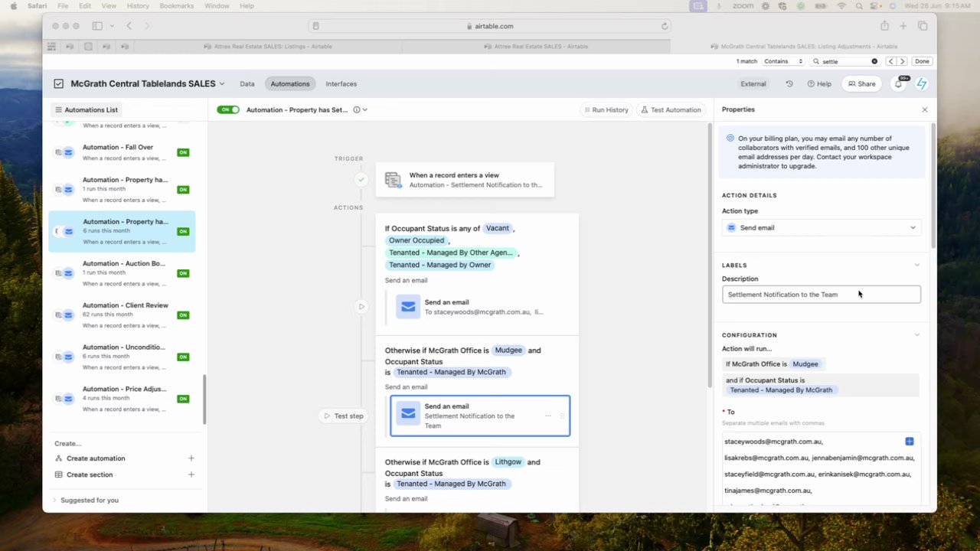Click the trigger green checkmark status icon
The width and height of the screenshot is (980, 551).
coord(361,180)
